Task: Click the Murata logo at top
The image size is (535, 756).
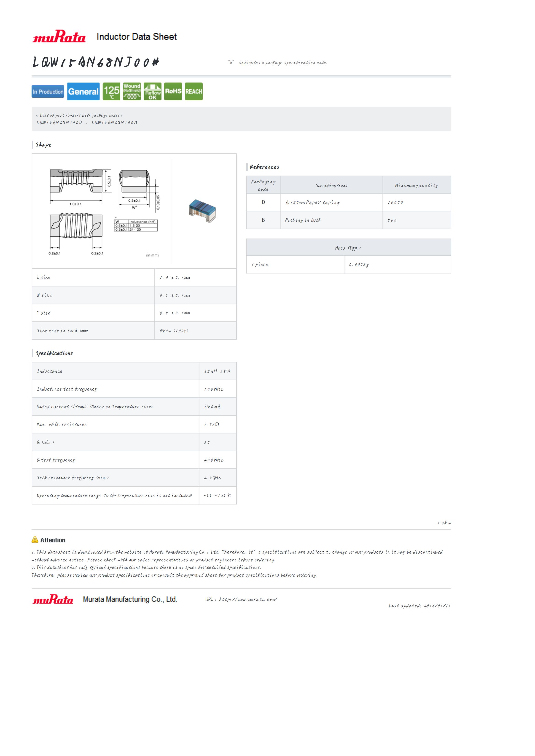Action: [x=59, y=36]
